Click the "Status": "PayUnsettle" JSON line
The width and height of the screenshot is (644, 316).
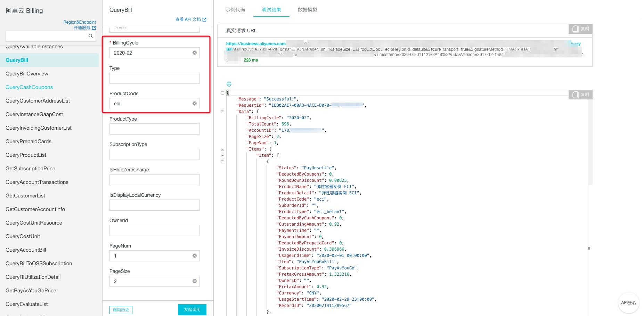coord(306,168)
